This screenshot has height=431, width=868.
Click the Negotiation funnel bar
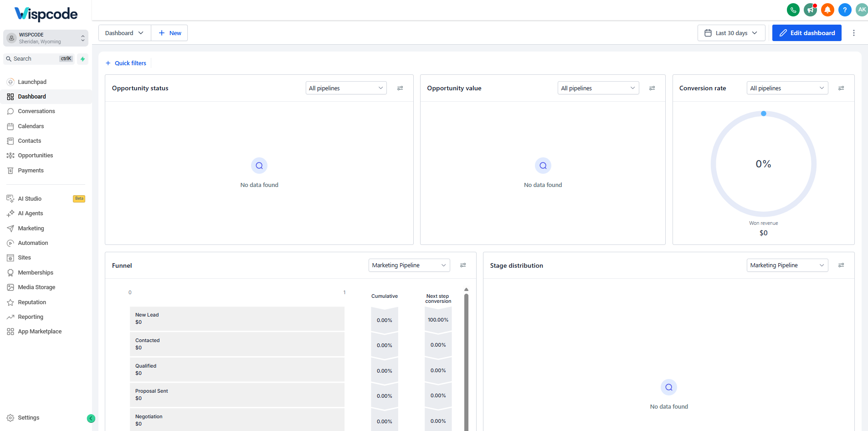(x=237, y=420)
